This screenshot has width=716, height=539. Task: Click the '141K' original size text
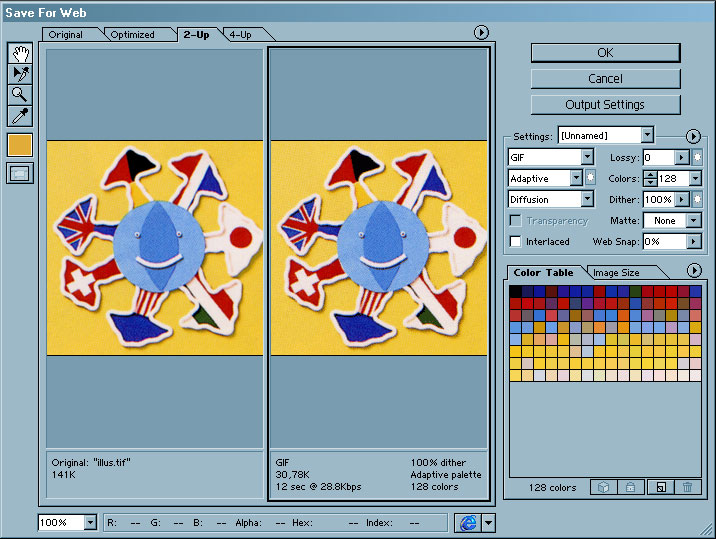point(63,475)
